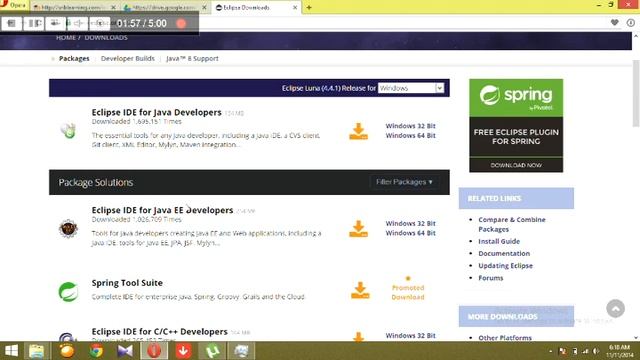
Task: Open the Install Guide link
Action: click(x=499, y=241)
